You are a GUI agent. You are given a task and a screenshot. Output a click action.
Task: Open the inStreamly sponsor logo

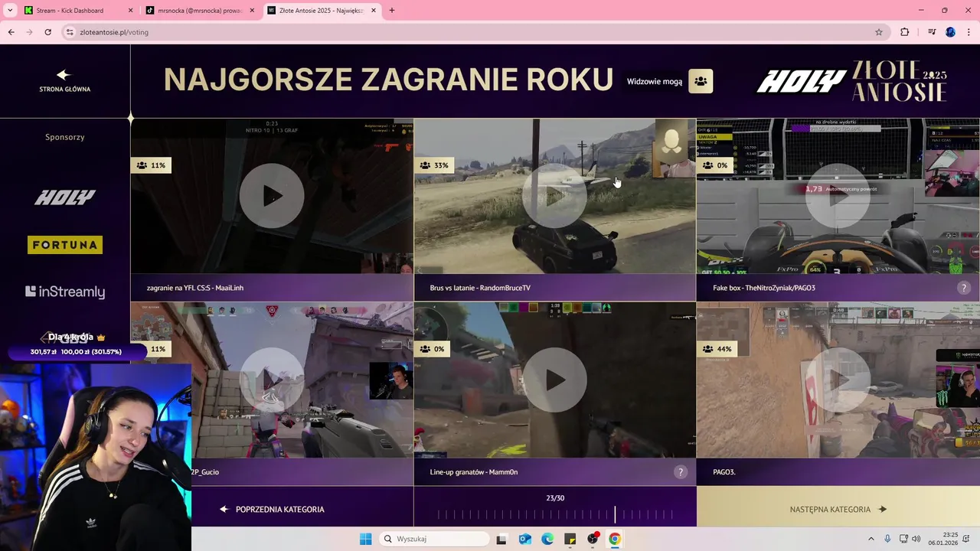65,292
